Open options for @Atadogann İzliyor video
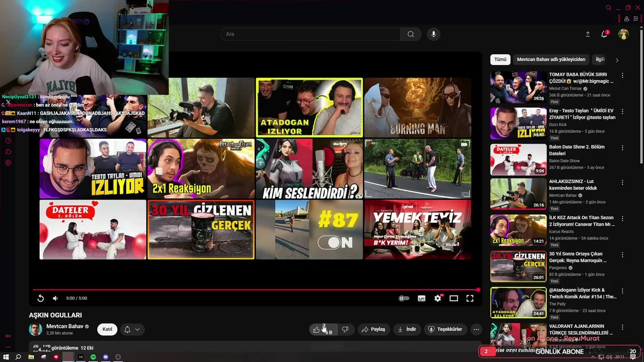This screenshot has height=362, width=644. (x=622, y=291)
